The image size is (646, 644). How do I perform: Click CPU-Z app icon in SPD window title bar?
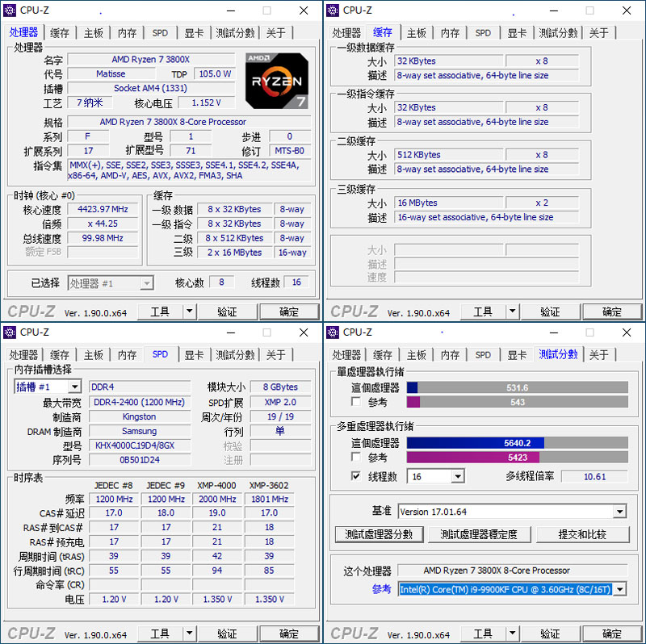coord(10,332)
